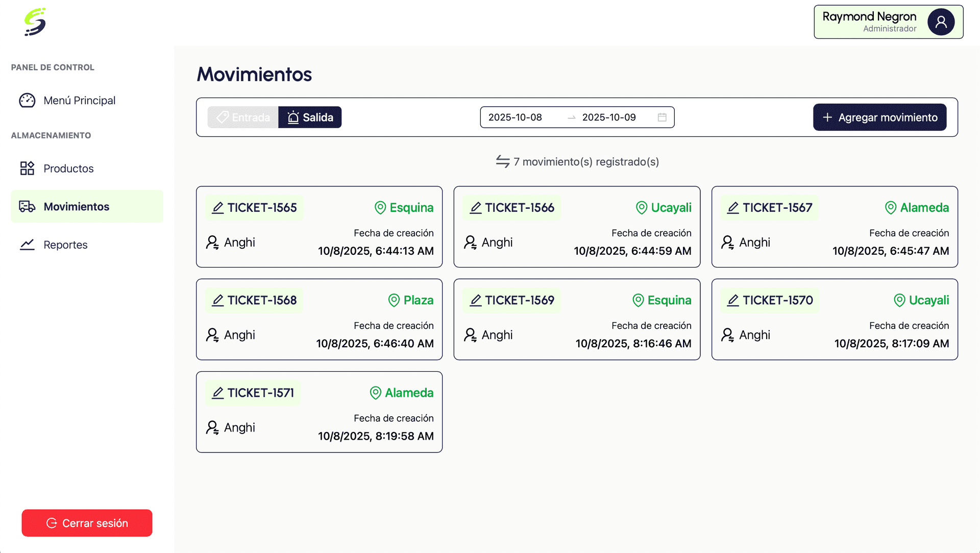Click the user icon next to Anghi on TICKET-1571

[212, 427]
